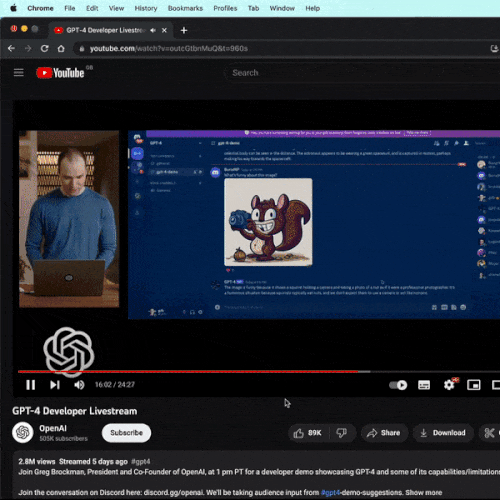Toggle the autoplay switch
The image size is (500, 500).
[398, 385]
